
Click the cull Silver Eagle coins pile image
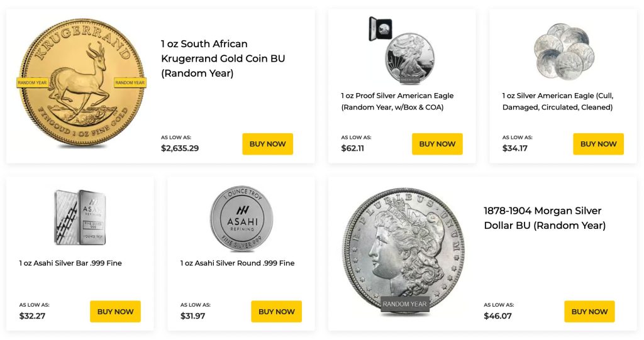pyautogui.click(x=563, y=52)
